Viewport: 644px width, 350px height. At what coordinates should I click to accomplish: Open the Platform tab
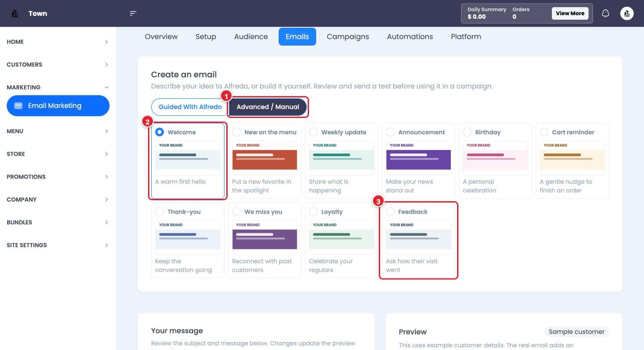click(466, 37)
